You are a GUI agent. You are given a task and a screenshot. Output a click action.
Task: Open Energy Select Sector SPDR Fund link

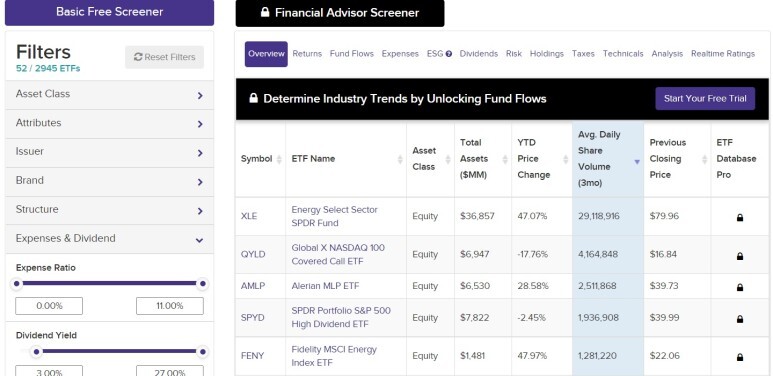pos(334,216)
